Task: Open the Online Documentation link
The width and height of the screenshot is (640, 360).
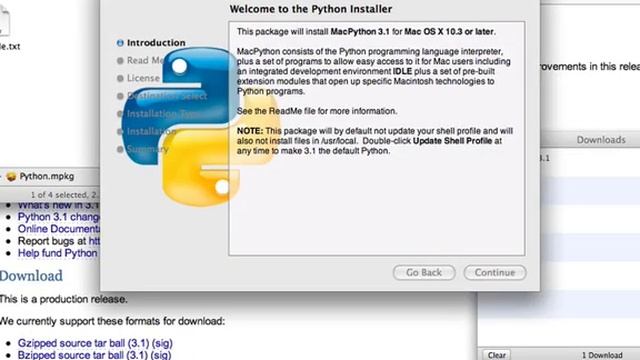Action: pyautogui.click(x=58, y=229)
